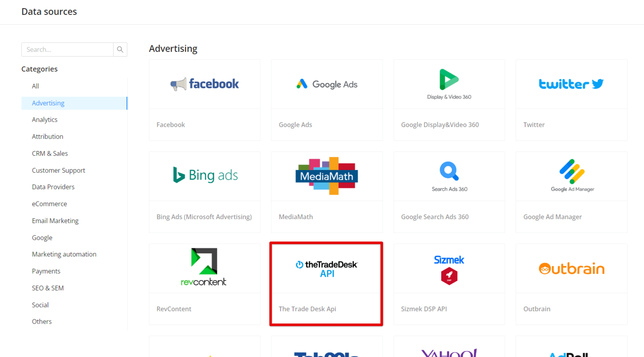This screenshot has height=357, width=644.
Task: Choose the Display & Video 360 logo
Action: point(449,84)
